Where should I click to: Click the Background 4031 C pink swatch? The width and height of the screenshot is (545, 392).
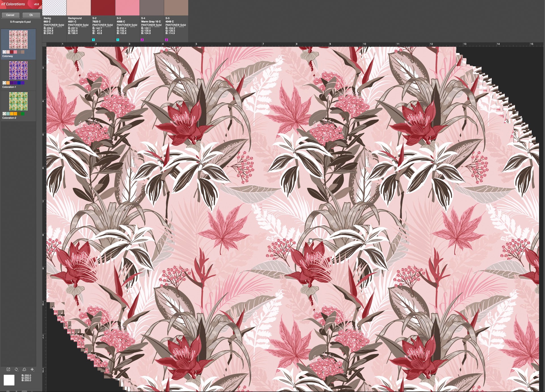(x=79, y=8)
